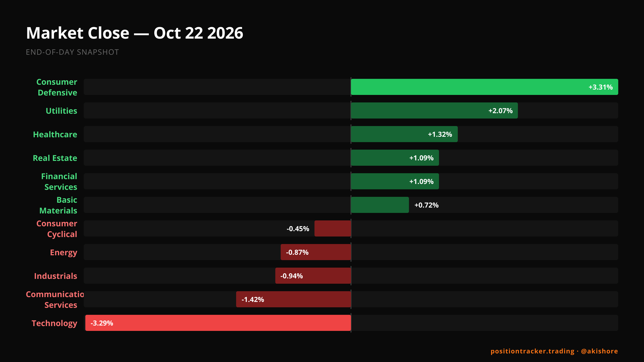Click the -0.45% value label
This screenshot has width=644, height=362.
click(298, 229)
